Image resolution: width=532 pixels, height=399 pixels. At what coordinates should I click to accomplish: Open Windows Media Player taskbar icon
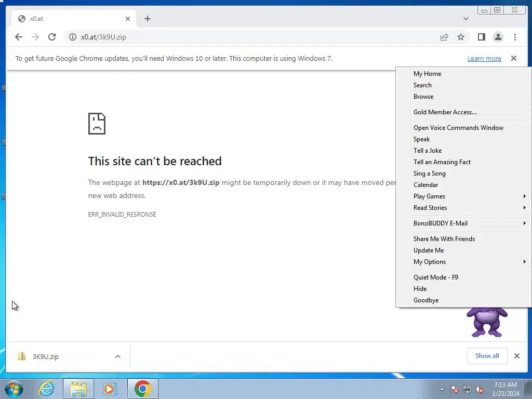pos(110,389)
